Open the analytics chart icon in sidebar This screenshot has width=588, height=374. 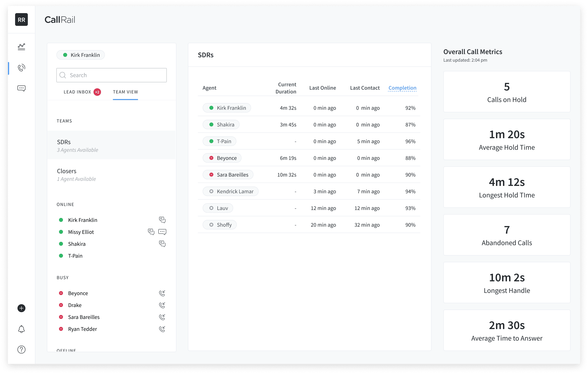[x=21, y=47]
